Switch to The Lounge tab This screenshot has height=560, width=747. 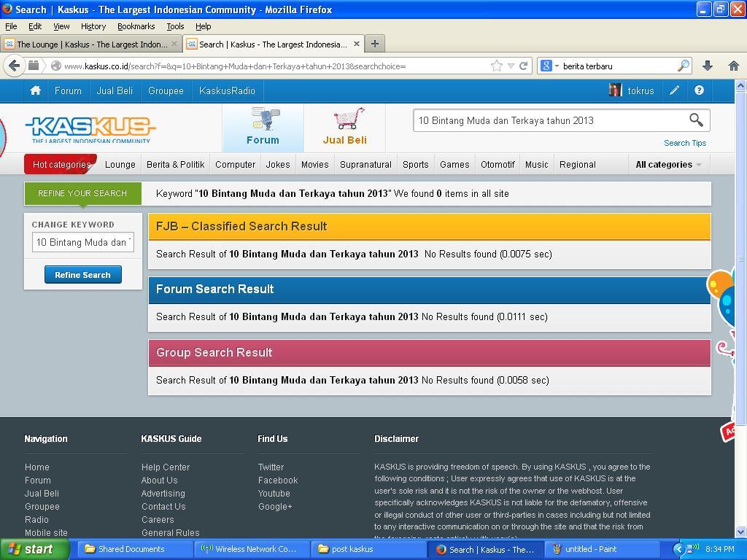(x=91, y=44)
